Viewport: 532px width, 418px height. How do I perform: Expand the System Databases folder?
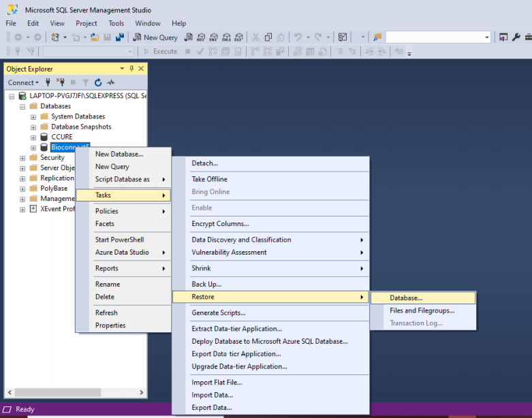(x=33, y=117)
